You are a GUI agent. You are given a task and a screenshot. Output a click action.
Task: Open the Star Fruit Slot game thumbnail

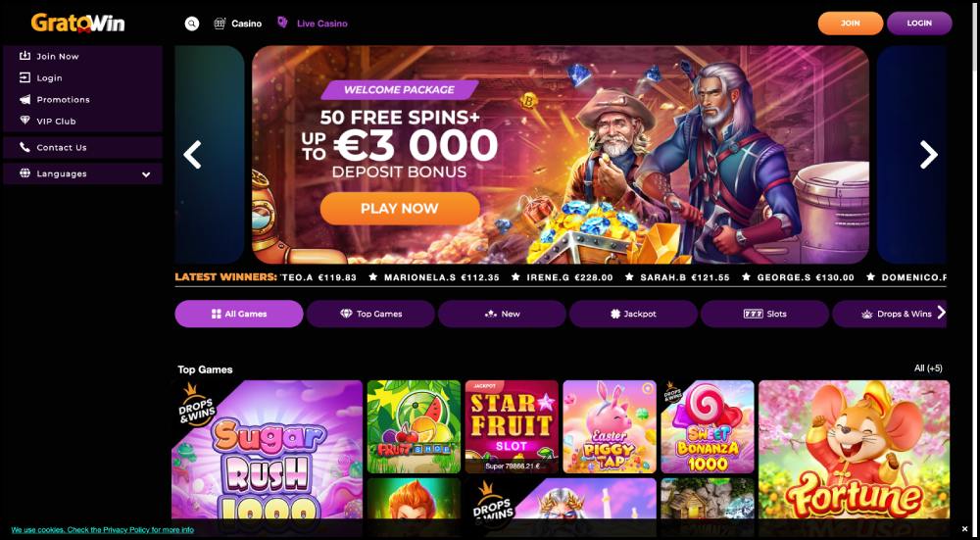click(512, 427)
